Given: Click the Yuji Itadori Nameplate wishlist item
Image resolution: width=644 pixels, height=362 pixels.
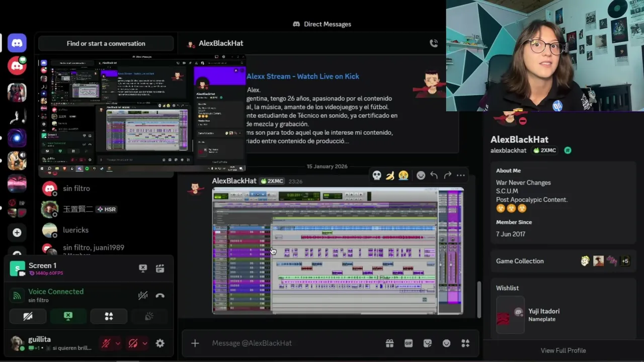Looking at the screenshot, I should coord(563,315).
